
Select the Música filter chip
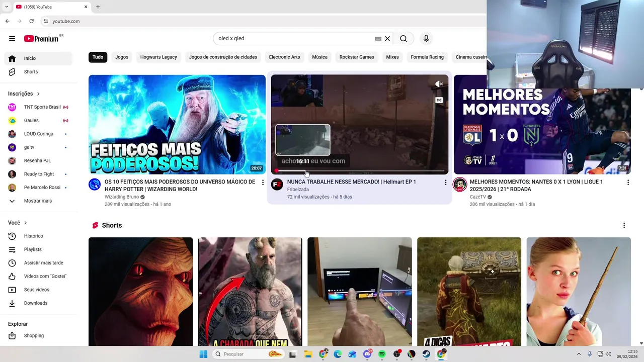(319, 57)
